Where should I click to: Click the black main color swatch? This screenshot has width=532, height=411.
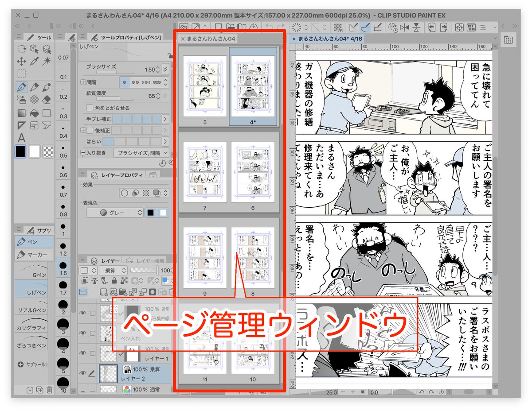(21, 151)
